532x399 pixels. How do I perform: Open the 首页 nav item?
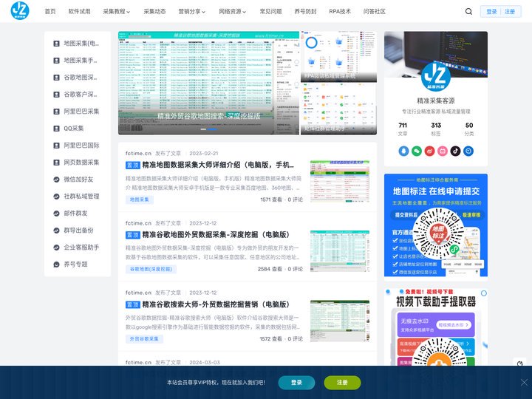tap(50, 11)
